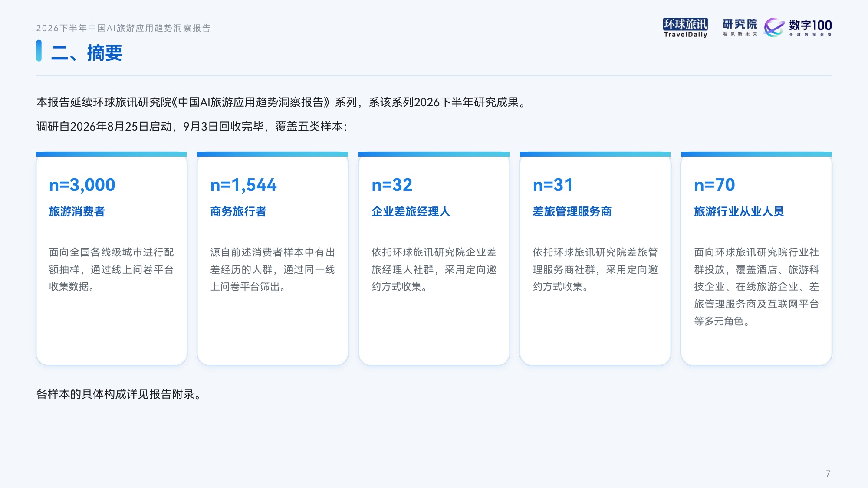This screenshot has height=488, width=868.
Task: Click the 源自前述消费者样本 description paragraph
Action: coord(273,269)
